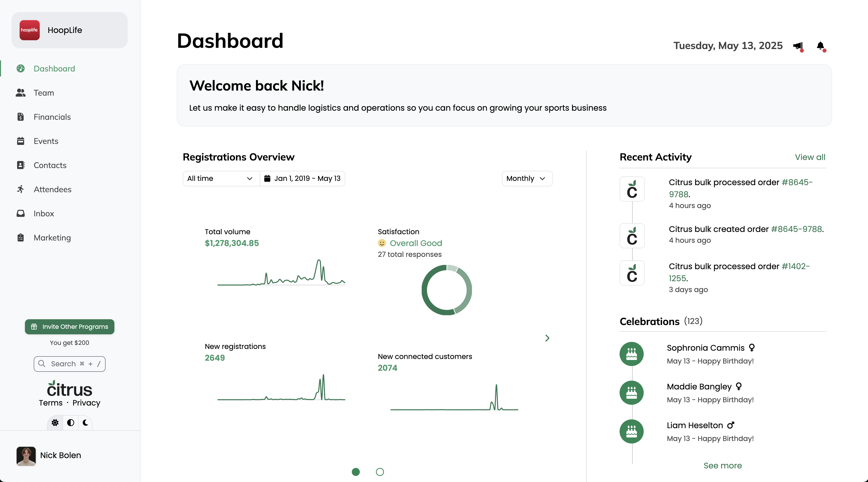Click the calendar icon in date range
Screen dimensions: 868x482
267,178
